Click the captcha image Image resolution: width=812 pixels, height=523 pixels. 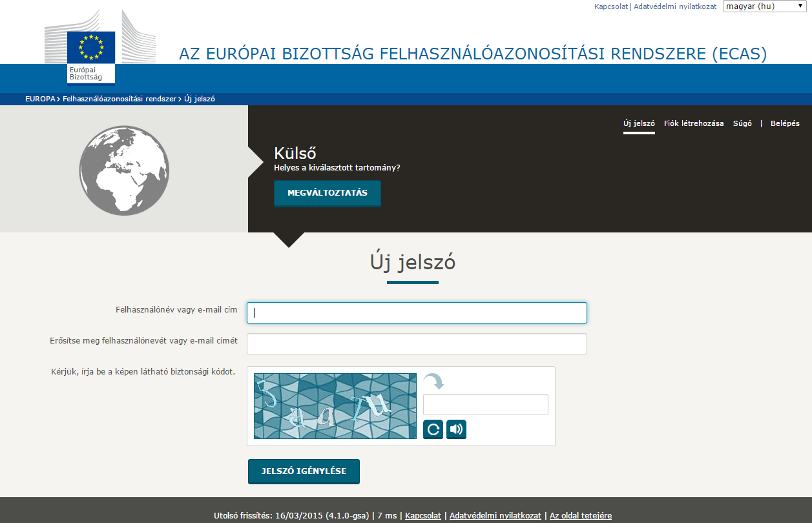pyautogui.click(x=335, y=406)
